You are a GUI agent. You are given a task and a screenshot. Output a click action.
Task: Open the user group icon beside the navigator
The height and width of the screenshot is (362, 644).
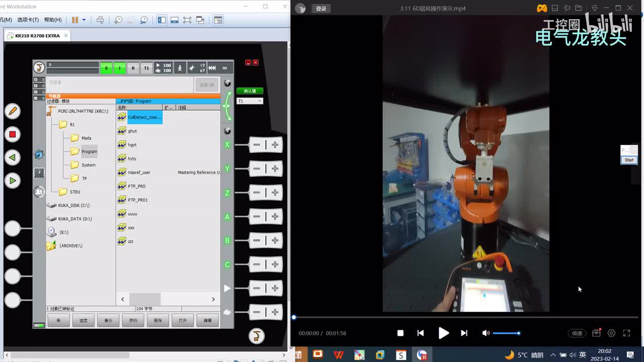(x=39, y=192)
